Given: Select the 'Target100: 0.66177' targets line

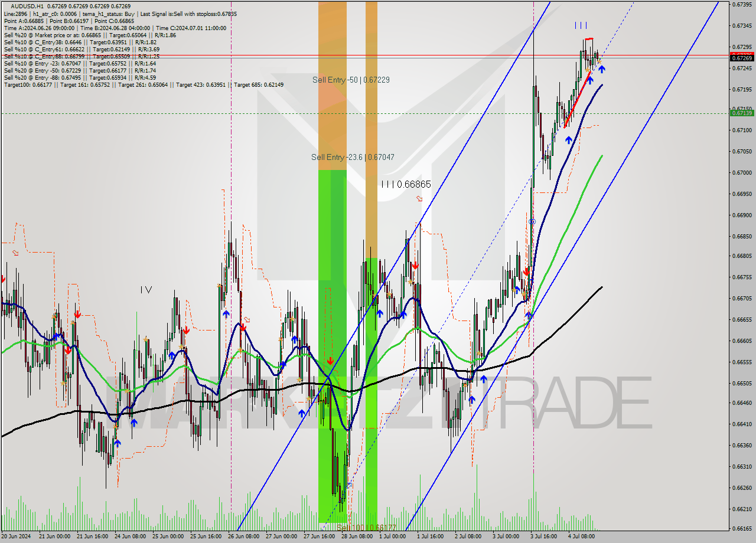Looking at the screenshot, I should pyautogui.click(x=144, y=84).
